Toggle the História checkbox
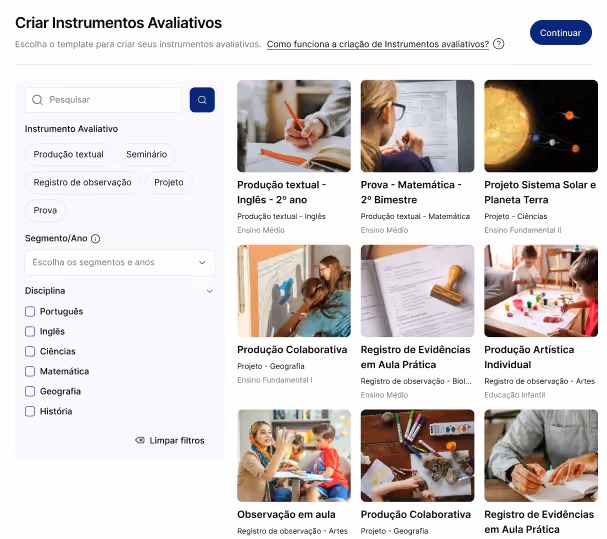This screenshot has width=607, height=539. point(30,411)
